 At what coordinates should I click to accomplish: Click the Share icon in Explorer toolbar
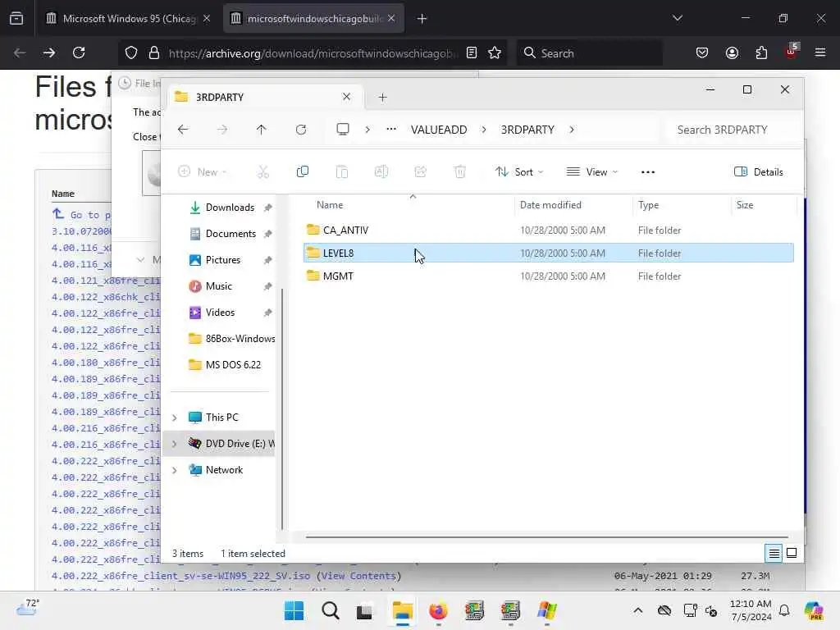[x=421, y=171]
